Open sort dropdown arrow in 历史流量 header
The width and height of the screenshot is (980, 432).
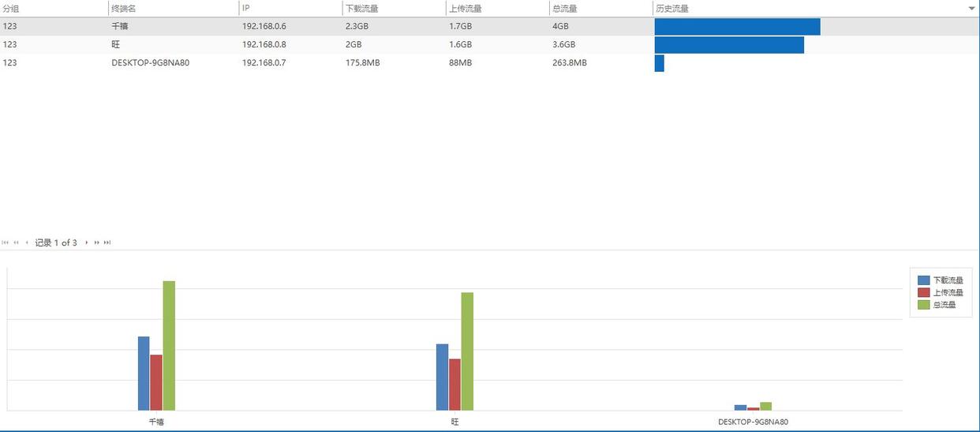point(971,8)
